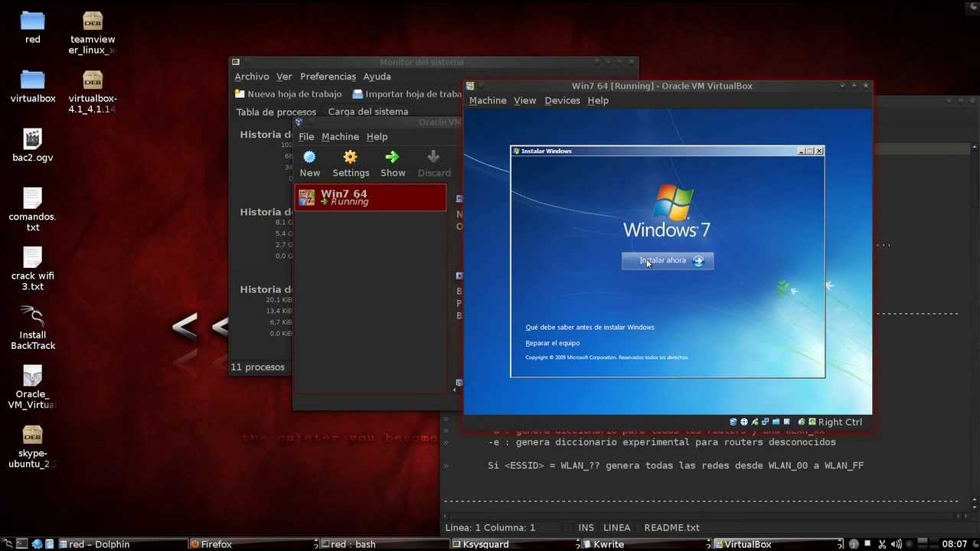The width and height of the screenshot is (980, 551).
Task: Click the info notification icon in system tray
Action: point(854,544)
